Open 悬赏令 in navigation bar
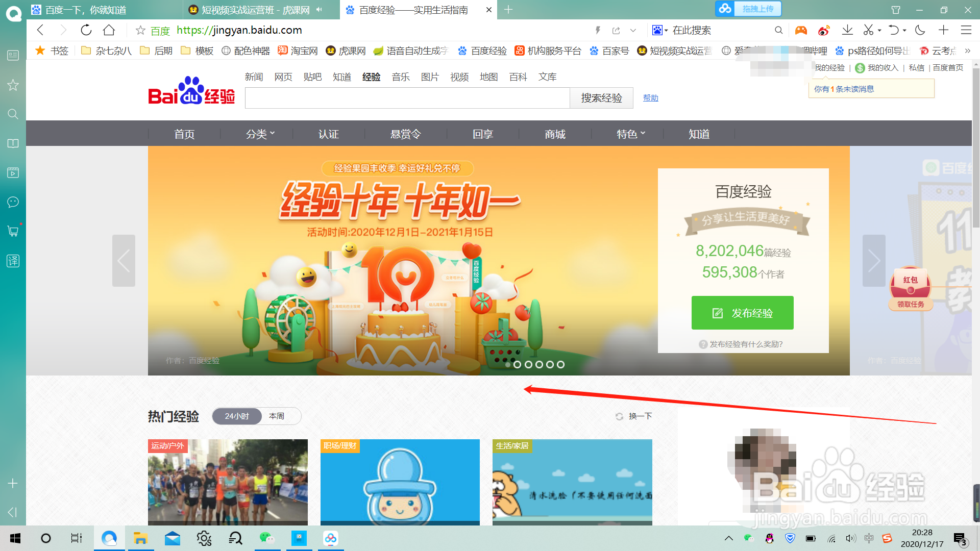 [x=405, y=134]
